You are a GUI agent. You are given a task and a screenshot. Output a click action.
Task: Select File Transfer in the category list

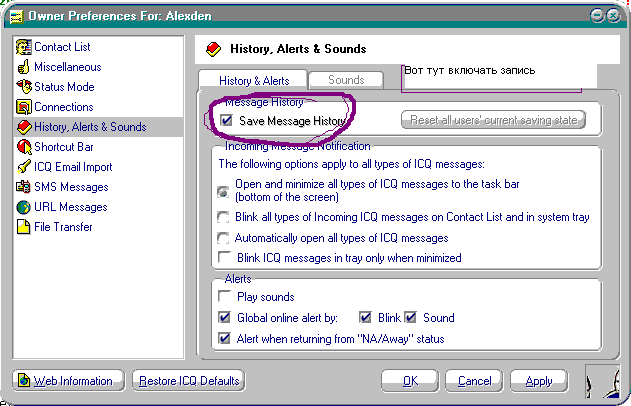(x=63, y=227)
